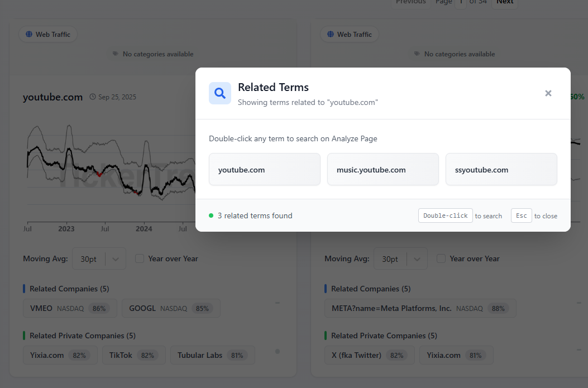Open the GOOGL related company chip
Screen dimensions: 588x388
pos(171,308)
